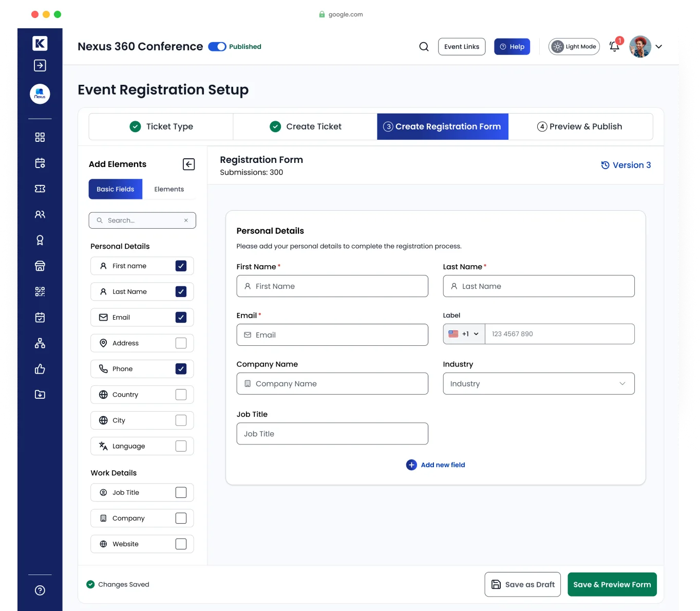Open the +1 country code dropdown
The height and width of the screenshot is (611, 700).
pos(464,334)
